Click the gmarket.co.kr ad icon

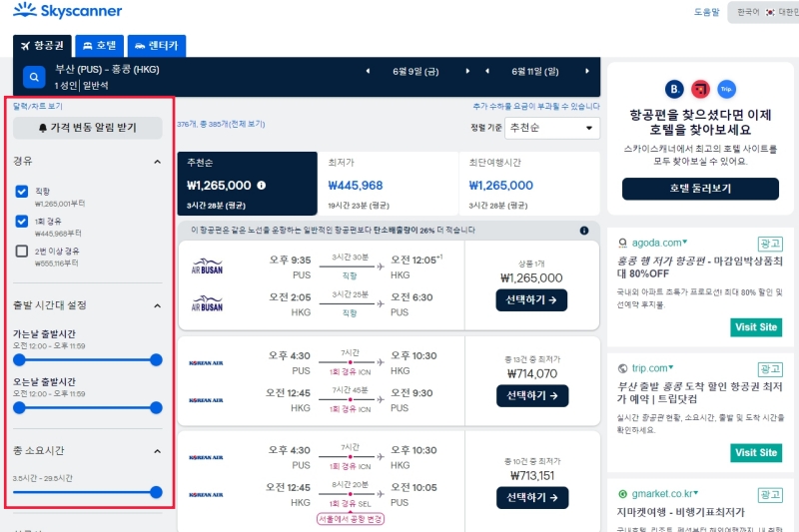pos(622,494)
